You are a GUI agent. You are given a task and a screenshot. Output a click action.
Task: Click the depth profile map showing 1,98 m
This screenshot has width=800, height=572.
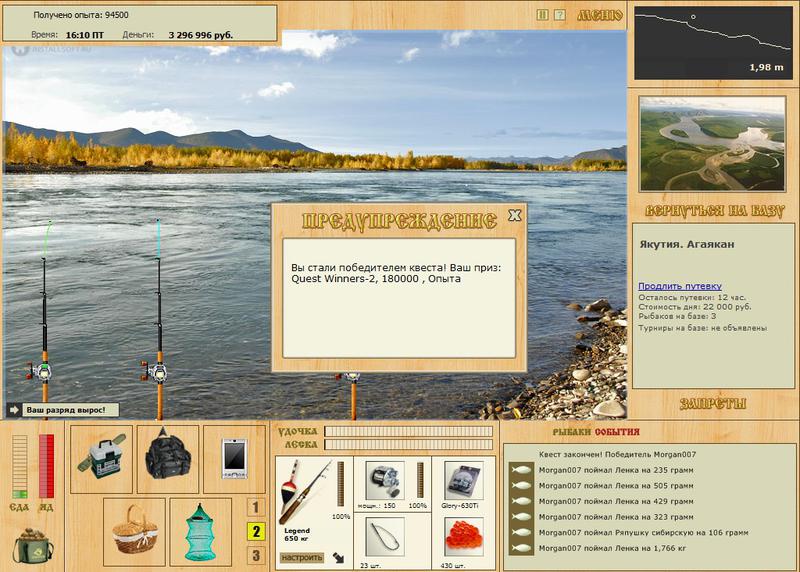click(x=713, y=43)
